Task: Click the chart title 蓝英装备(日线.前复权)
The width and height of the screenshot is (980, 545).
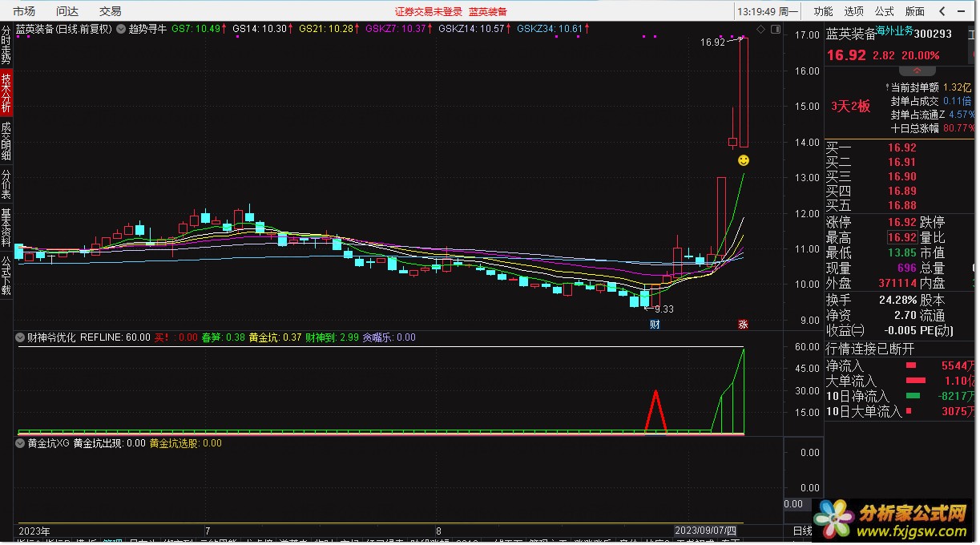Action: tap(63, 29)
